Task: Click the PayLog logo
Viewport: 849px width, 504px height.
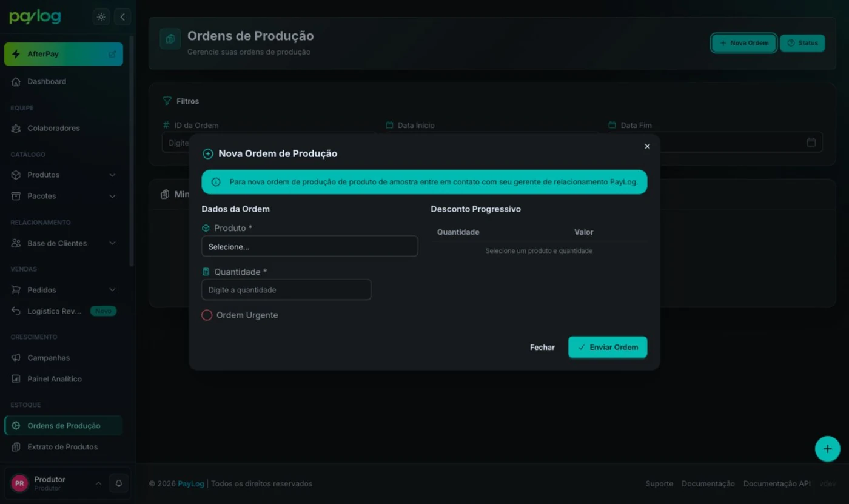Action: (x=35, y=17)
